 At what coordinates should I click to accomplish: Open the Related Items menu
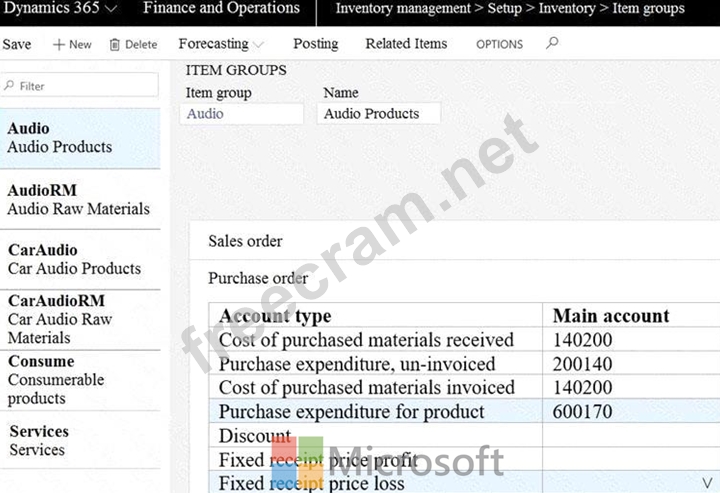coord(406,44)
